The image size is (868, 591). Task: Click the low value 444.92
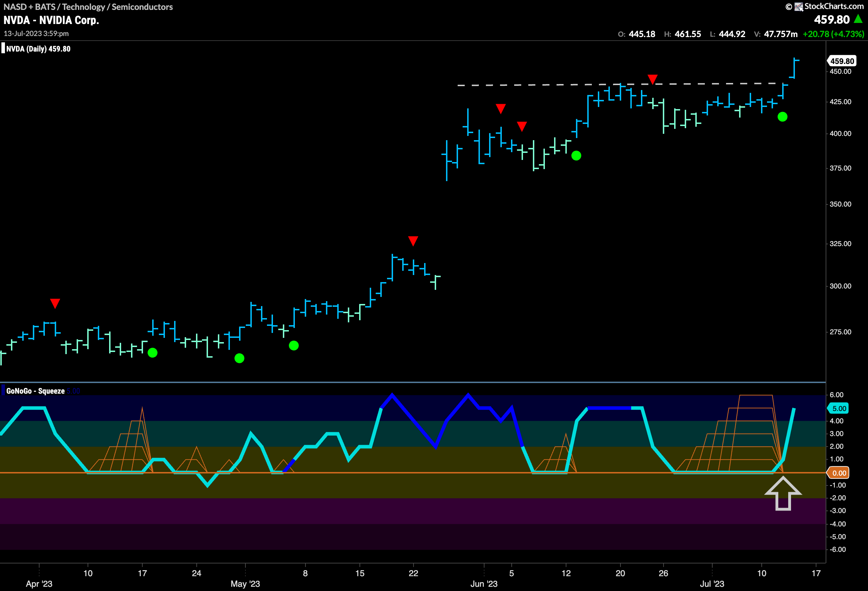(732, 34)
